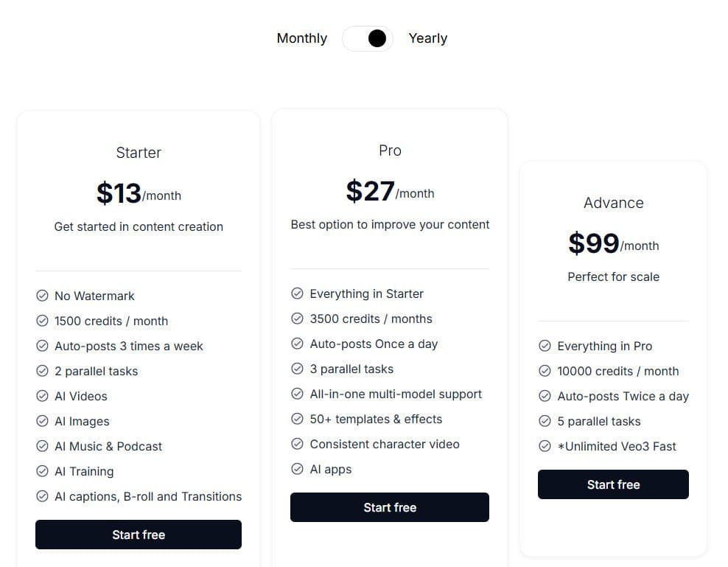Click the $27/month Pro price
The image size is (728, 567).
click(x=390, y=192)
